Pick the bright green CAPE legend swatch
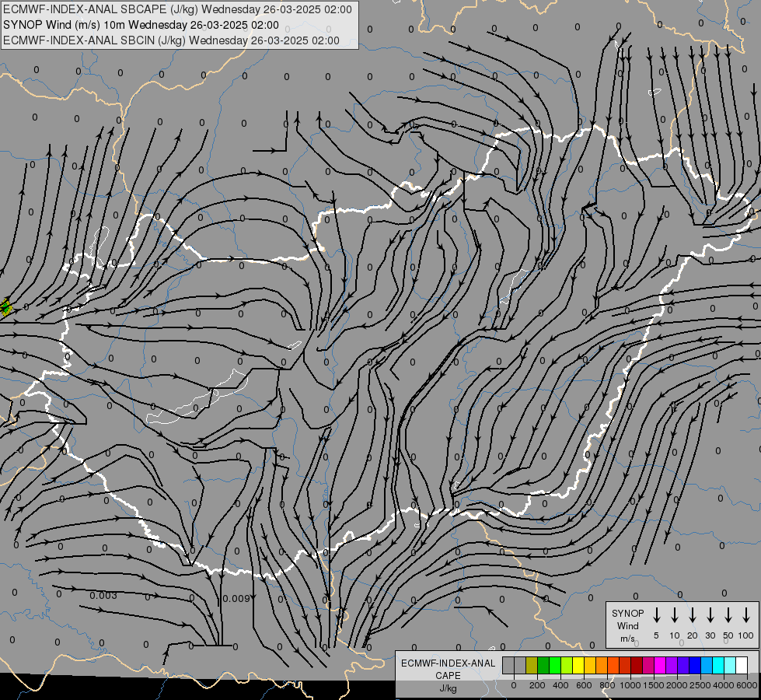 pyautogui.click(x=555, y=665)
